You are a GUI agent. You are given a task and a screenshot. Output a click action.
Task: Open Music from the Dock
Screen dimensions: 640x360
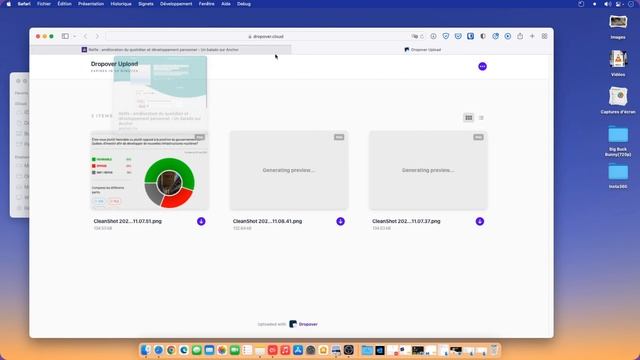285,350
